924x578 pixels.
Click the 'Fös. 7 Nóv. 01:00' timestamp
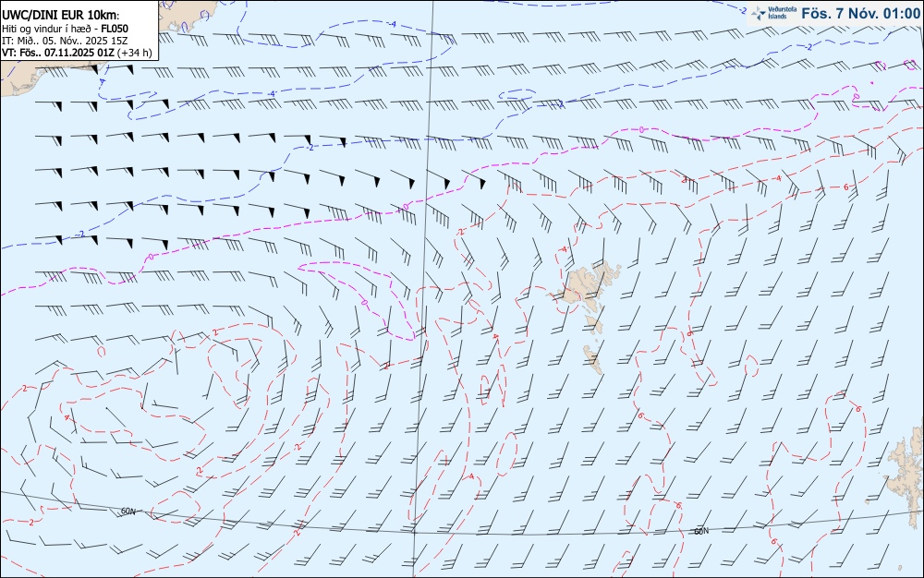(860, 14)
